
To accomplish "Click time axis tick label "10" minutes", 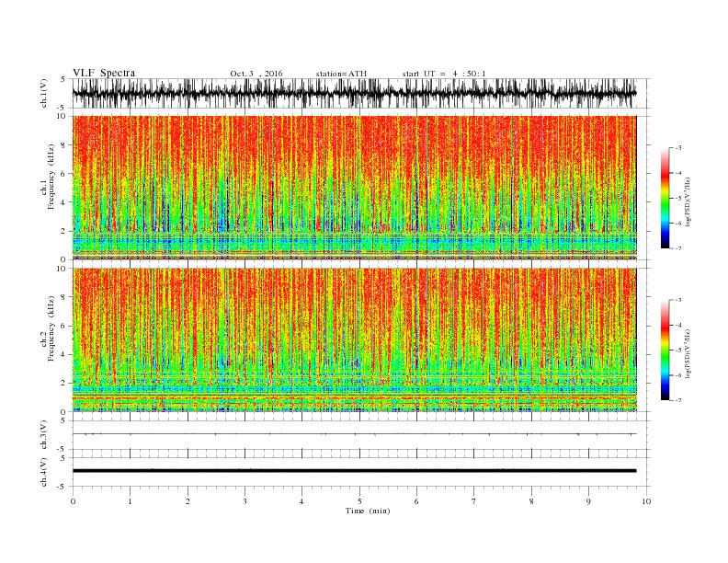I will point(646,501).
